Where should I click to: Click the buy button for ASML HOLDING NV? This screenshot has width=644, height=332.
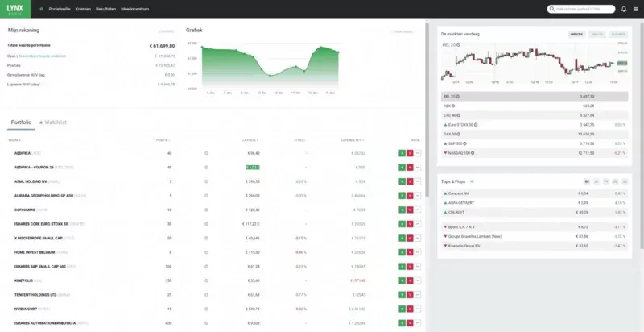(x=402, y=181)
